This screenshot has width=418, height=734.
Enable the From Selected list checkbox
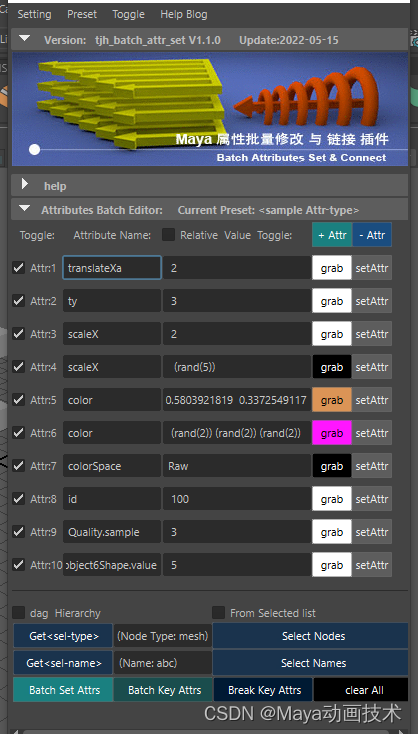219,613
